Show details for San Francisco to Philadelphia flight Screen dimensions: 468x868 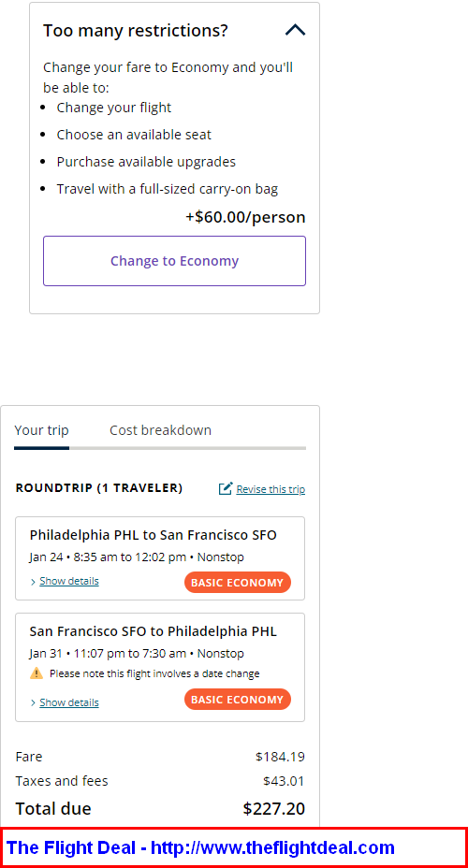point(69,702)
